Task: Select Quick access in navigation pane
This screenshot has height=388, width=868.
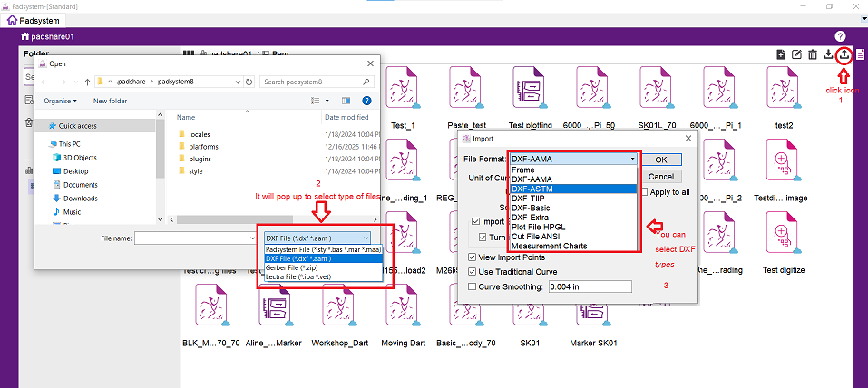Action: (77, 126)
